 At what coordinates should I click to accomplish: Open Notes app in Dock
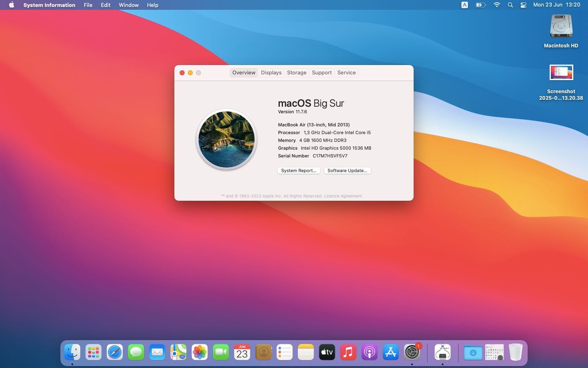(306, 352)
